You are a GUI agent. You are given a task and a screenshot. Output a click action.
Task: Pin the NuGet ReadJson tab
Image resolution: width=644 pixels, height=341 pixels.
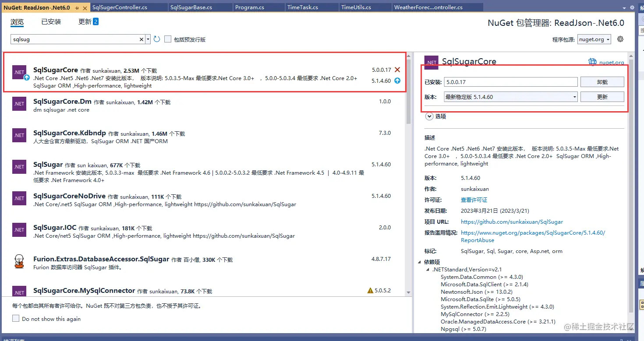(x=77, y=8)
